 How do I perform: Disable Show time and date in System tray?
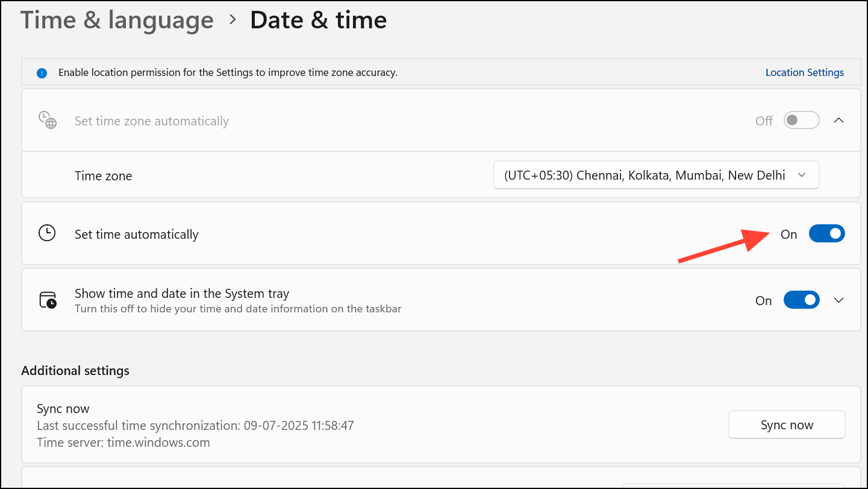(801, 300)
